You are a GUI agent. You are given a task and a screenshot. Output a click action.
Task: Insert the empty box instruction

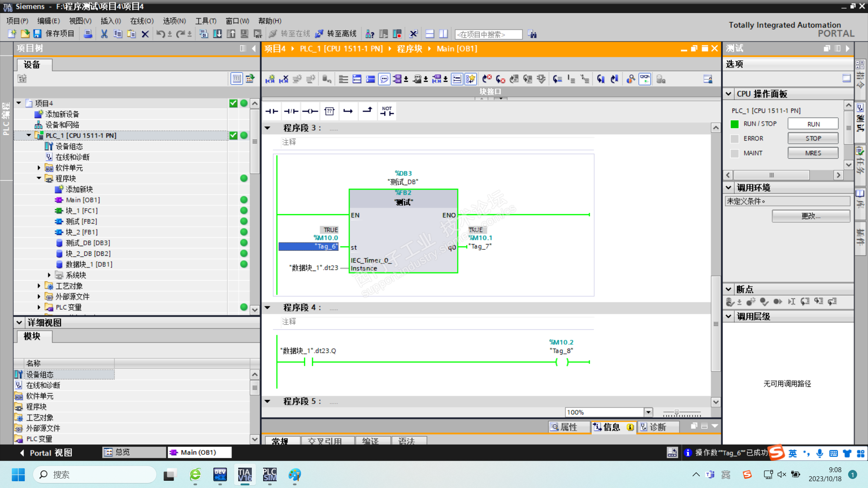point(330,111)
